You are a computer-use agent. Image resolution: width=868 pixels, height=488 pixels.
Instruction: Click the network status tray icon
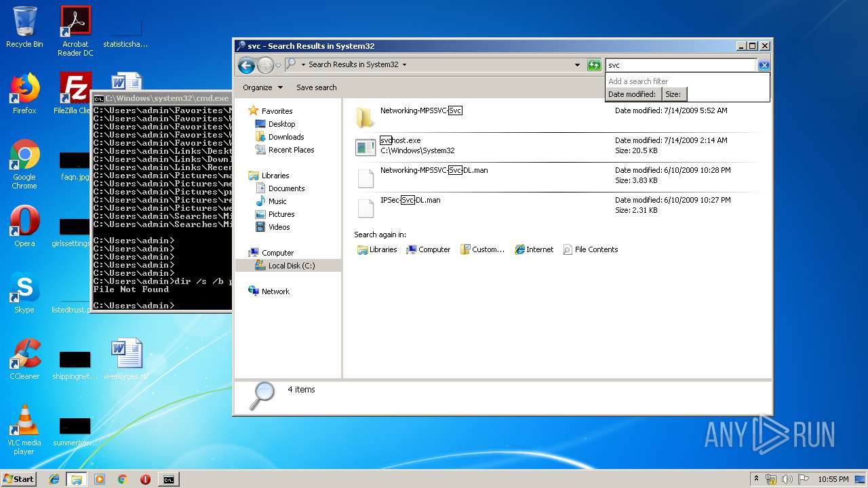tap(771, 479)
